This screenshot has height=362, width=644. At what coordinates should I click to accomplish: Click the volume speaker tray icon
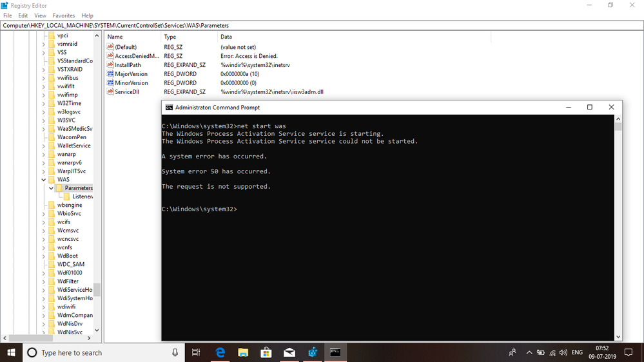[x=563, y=352]
